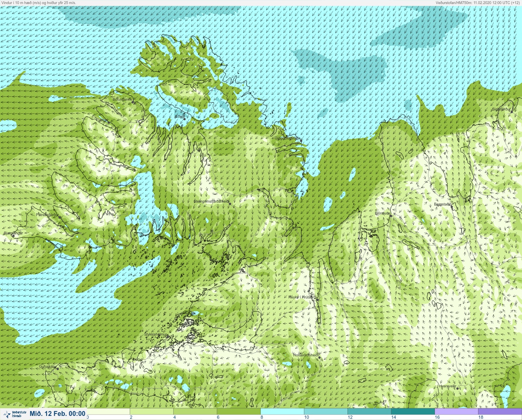Click the Reykir í Hrútafirði label
Viewport: 522px width, 420px height.
pyautogui.click(x=302, y=297)
